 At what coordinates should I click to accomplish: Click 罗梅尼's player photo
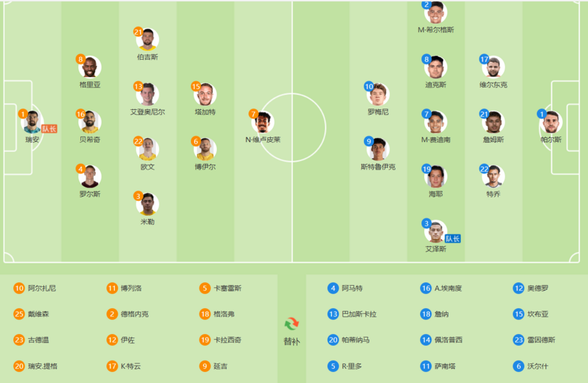coord(378,95)
